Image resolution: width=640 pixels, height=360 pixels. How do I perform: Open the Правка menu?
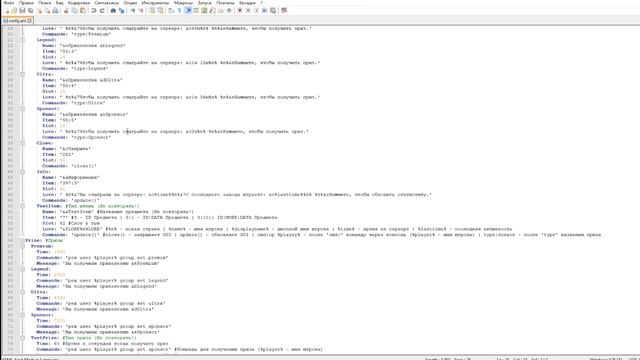coord(26,3)
